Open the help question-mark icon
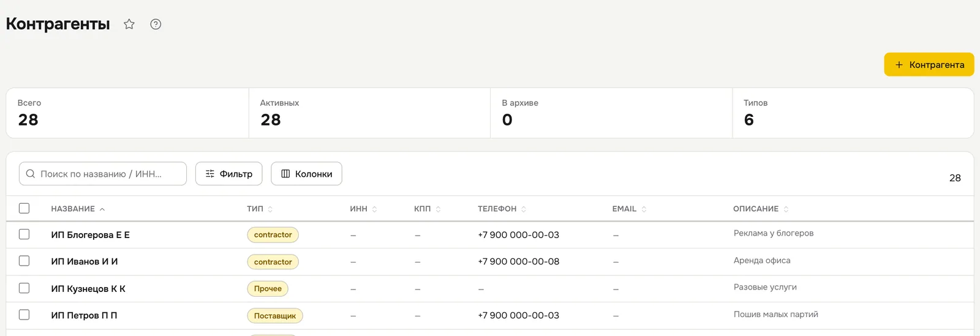 point(156,24)
